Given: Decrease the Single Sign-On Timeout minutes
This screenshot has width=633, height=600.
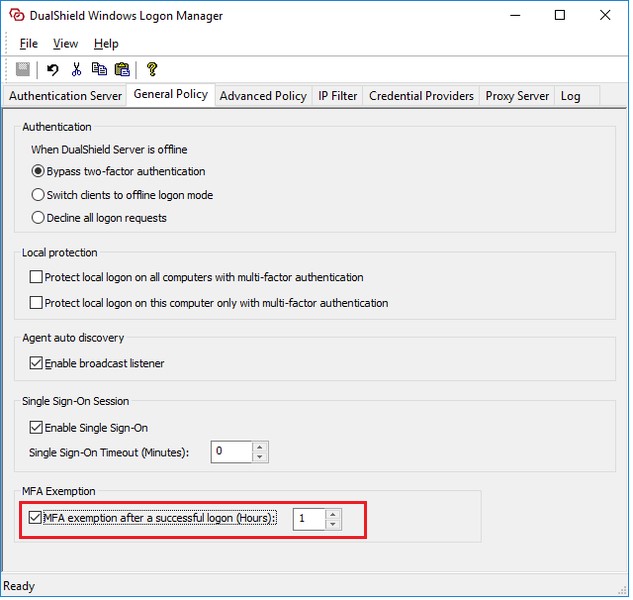Looking at the screenshot, I should click(x=260, y=457).
